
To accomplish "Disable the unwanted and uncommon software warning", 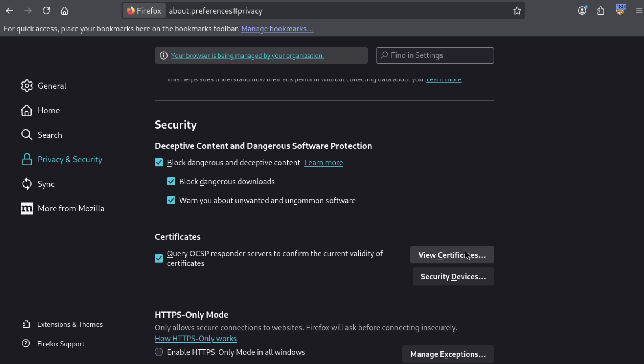I will (x=171, y=200).
